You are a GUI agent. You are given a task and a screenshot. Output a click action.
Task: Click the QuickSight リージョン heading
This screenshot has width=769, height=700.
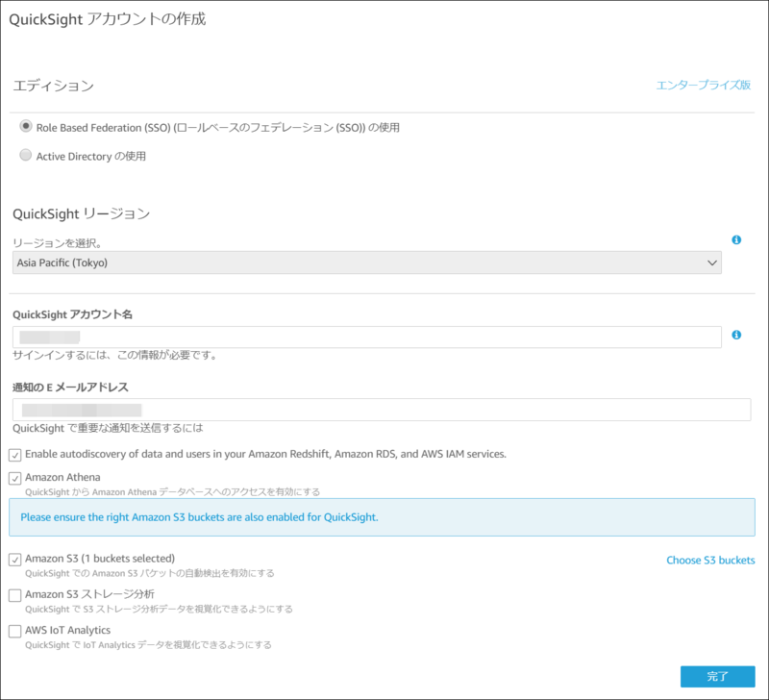click(x=82, y=213)
